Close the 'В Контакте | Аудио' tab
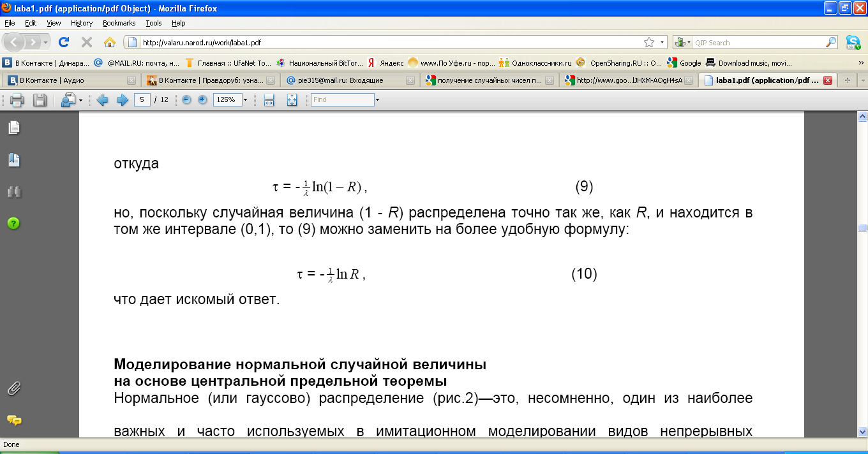The height and width of the screenshot is (454, 868). 131,81
